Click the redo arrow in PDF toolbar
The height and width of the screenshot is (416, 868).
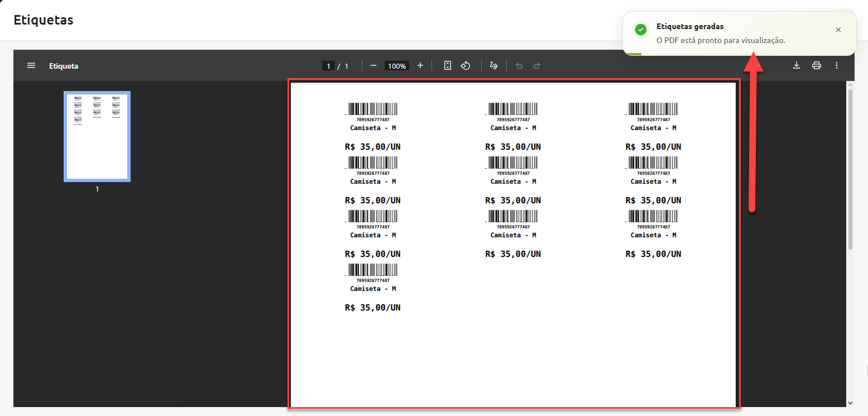pos(537,66)
